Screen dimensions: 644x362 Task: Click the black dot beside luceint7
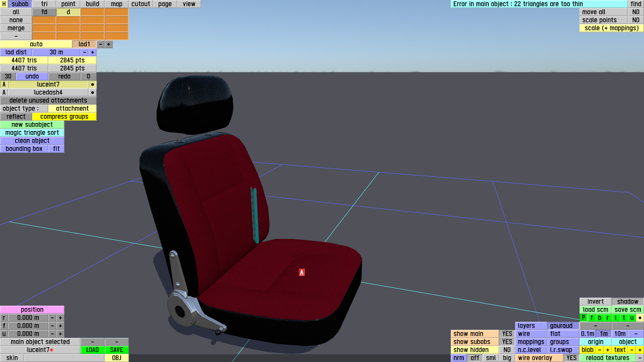(x=93, y=84)
